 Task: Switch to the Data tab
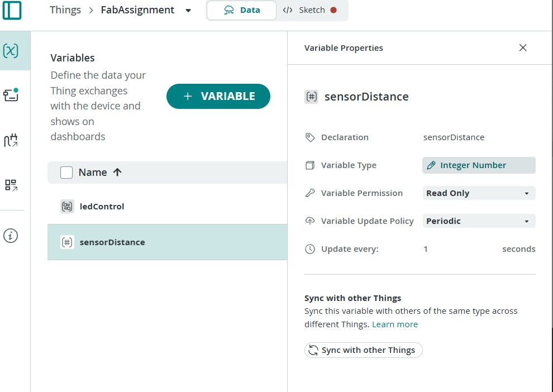(241, 10)
